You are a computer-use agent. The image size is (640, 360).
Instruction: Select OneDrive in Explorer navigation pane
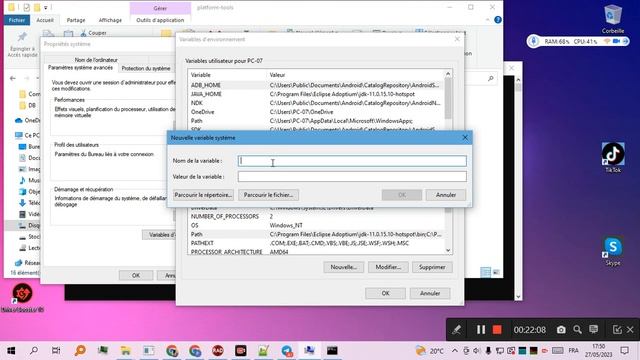coord(28,120)
